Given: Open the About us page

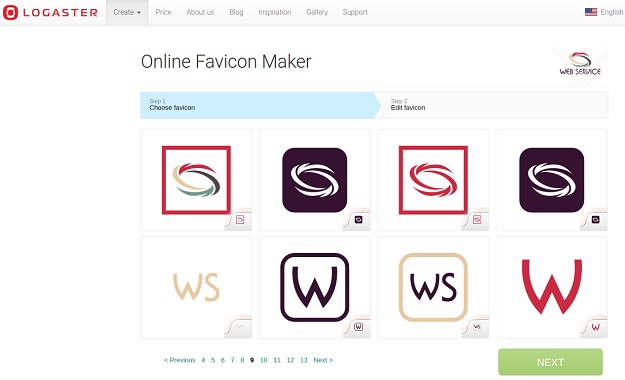Looking at the screenshot, I should click(x=200, y=12).
